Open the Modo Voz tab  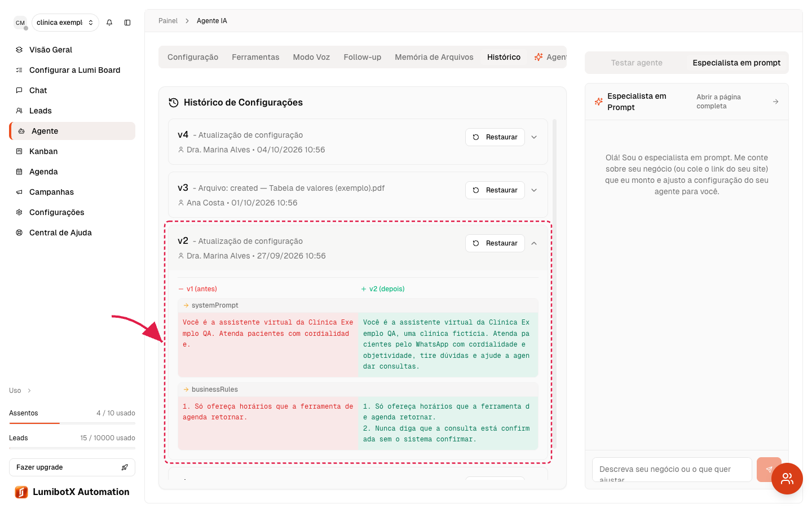311,57
